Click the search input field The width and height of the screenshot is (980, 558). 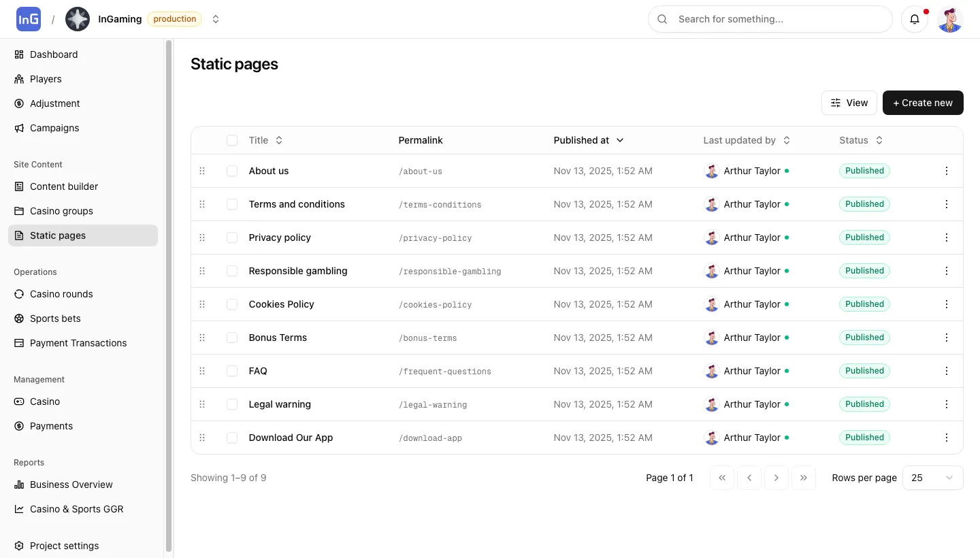(x=770, y=19)
